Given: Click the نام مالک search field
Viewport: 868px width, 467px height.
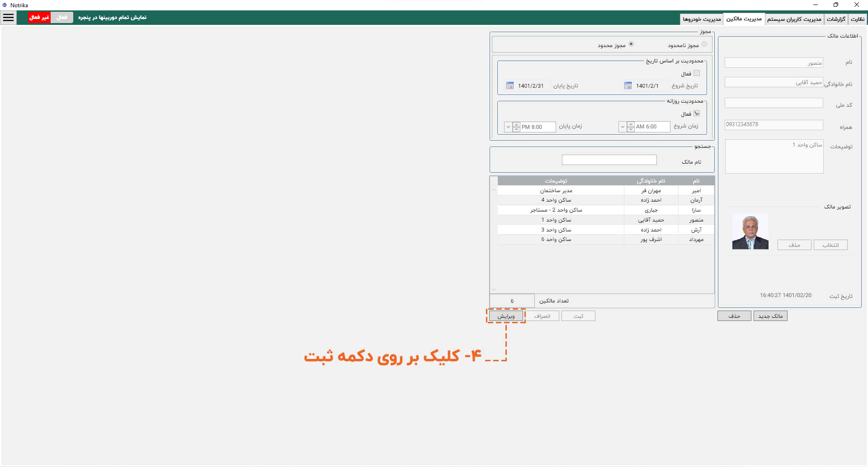Looking at the screenshot, I should click(609, 160).
